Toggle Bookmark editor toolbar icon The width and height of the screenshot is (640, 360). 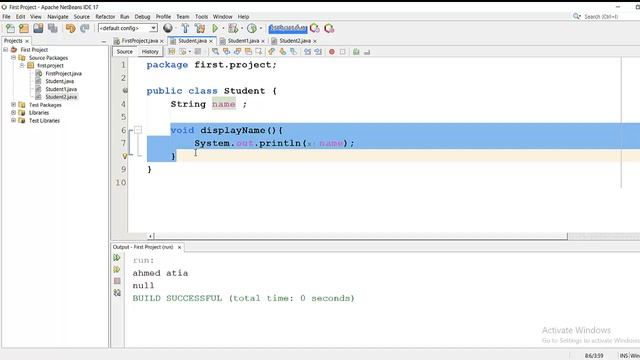coord(293,52)
